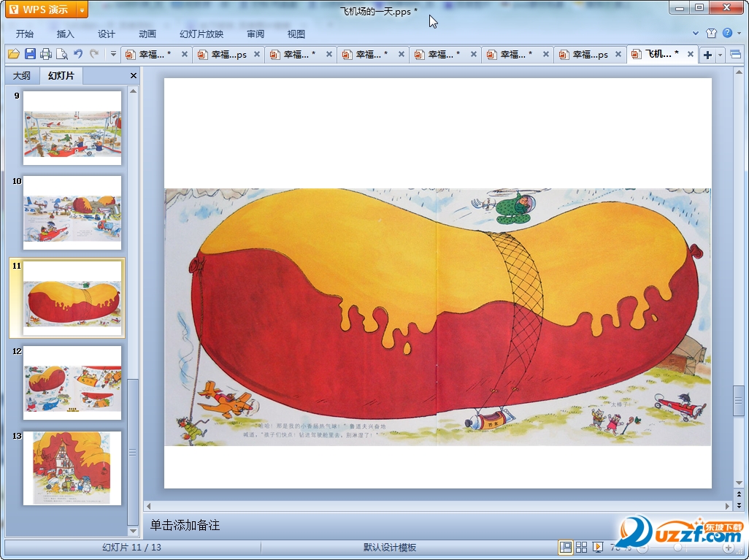This screenshot has width=749, height=560.
Task: Click the 单击添加备注 notes field
Action: click(x=437, y=525)
